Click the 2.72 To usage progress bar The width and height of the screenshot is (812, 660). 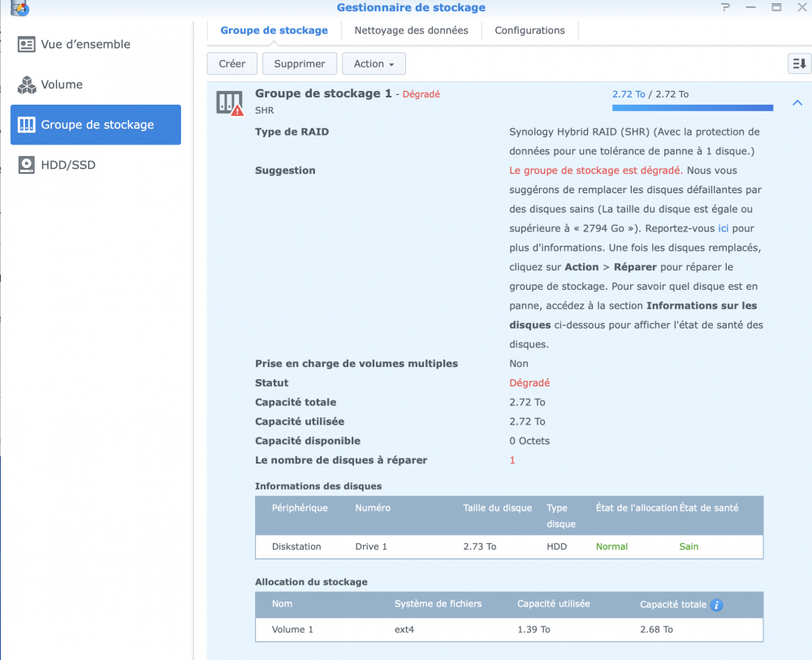pos(692,107)
